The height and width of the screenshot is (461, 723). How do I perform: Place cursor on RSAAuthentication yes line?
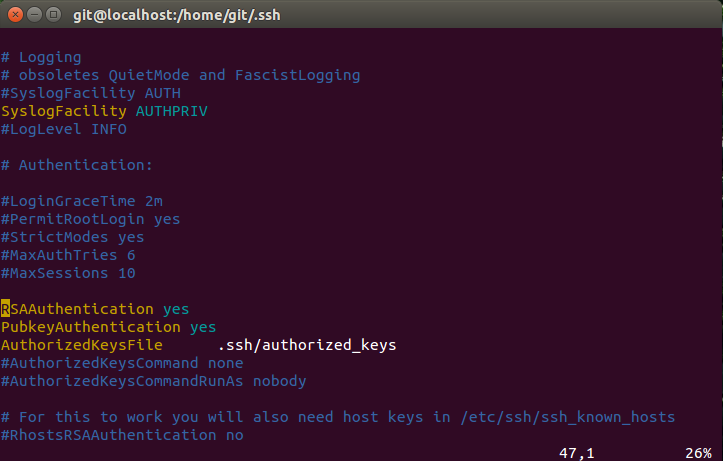point(95,309)
